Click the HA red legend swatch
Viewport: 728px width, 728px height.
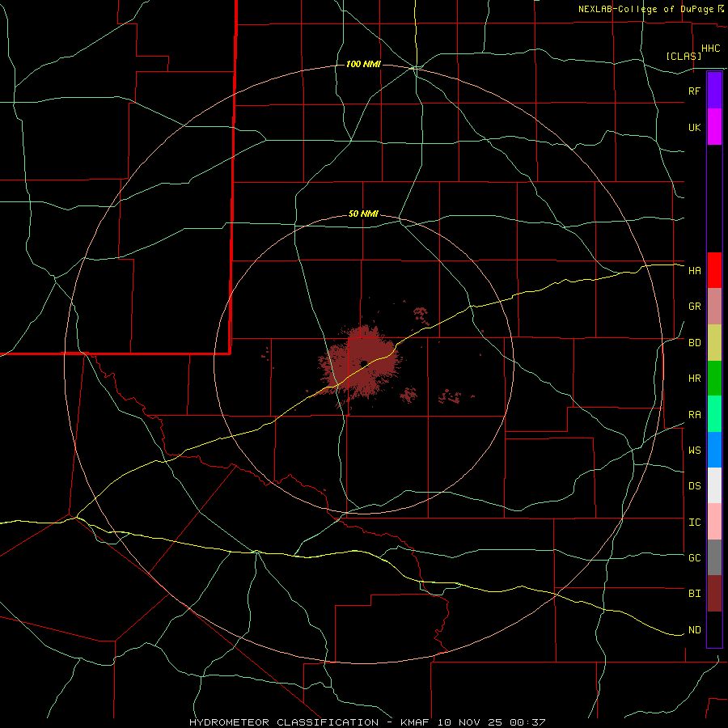tap(714, 270)
